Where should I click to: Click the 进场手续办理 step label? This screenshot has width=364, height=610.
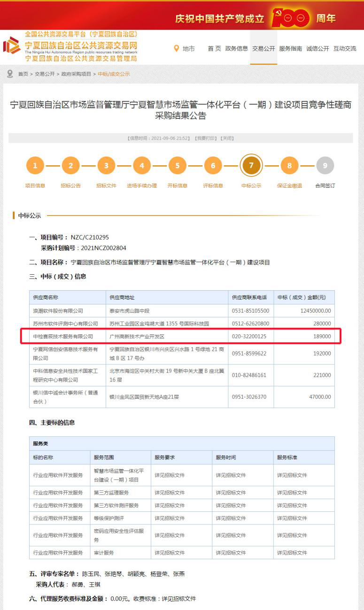tap(142, 186)
